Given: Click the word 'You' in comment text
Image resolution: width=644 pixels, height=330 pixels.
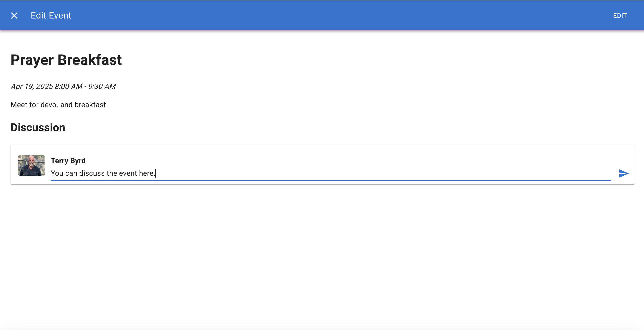Looking at the screenshot, I should (57, 173).
